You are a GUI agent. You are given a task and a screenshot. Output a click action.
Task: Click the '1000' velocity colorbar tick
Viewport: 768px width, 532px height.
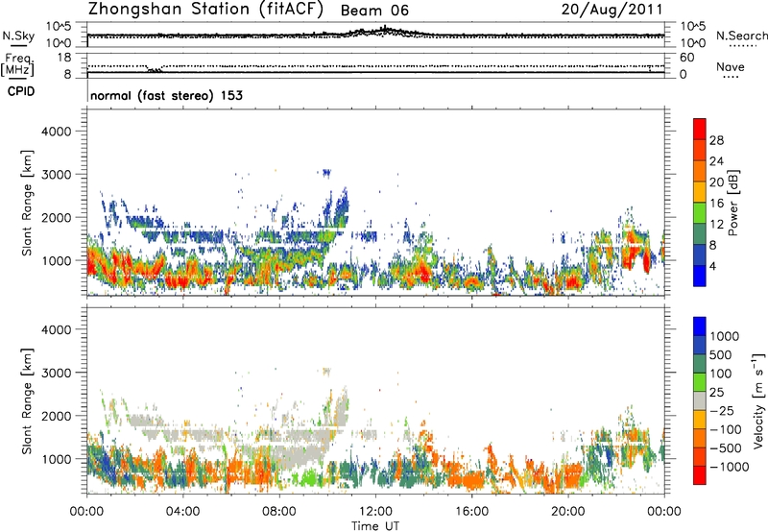(x=724, y=336)
